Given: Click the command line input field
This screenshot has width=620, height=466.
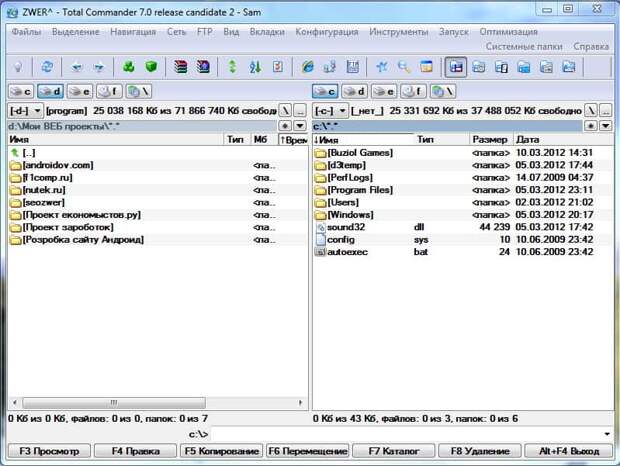Looking at the screenshot, I should (x=406, y=434).
